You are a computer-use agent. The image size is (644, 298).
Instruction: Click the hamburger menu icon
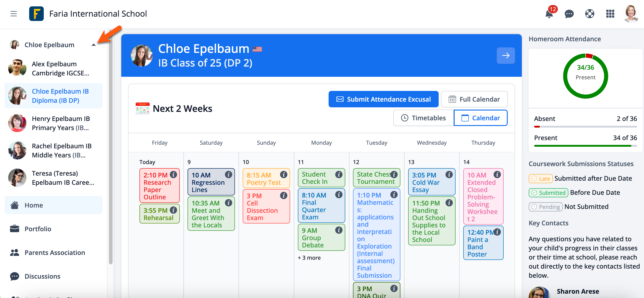click(x=14, y=14)
